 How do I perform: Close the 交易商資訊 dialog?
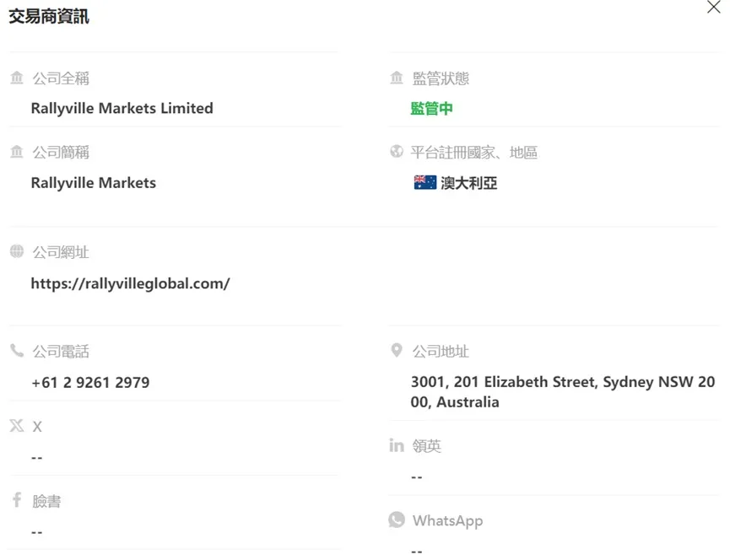pos(713,7)
